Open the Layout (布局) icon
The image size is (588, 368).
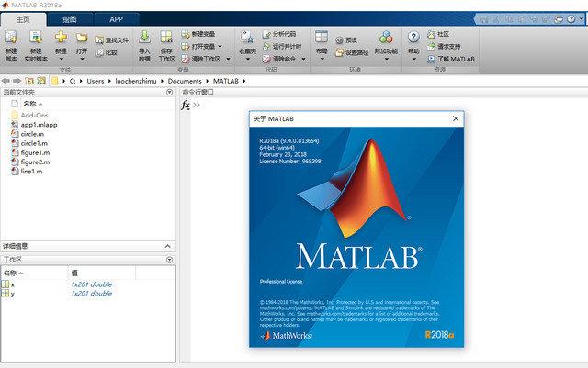[322, 37]
